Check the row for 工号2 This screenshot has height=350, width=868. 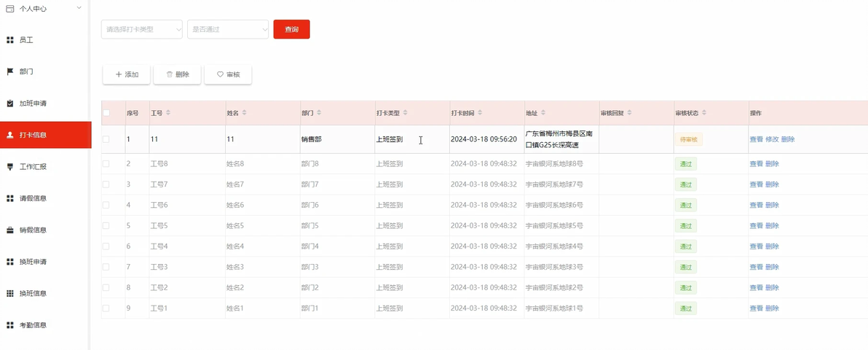point(106,287)
